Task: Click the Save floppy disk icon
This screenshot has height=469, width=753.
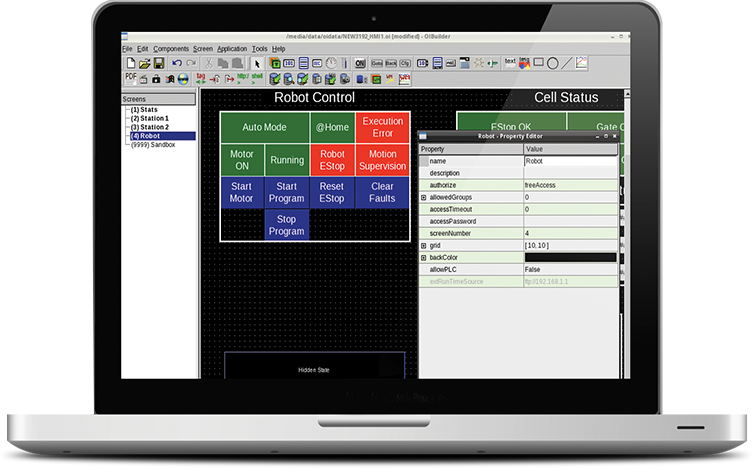Action: click(x=158, y=63)
